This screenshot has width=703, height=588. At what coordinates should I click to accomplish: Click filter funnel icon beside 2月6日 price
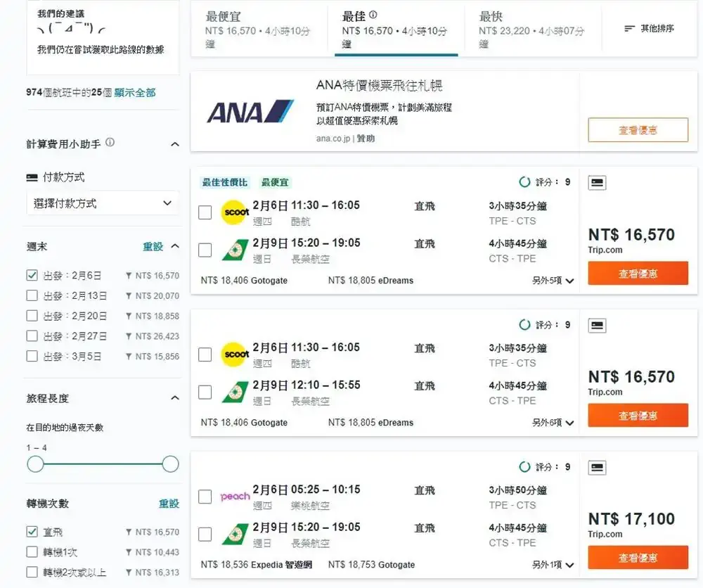(129, 276)
